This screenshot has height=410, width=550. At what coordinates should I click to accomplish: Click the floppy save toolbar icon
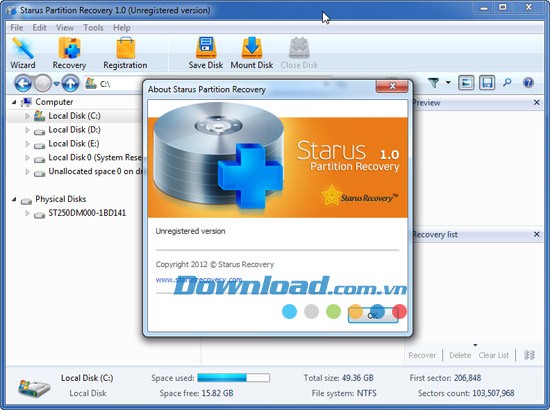[487, 83]
